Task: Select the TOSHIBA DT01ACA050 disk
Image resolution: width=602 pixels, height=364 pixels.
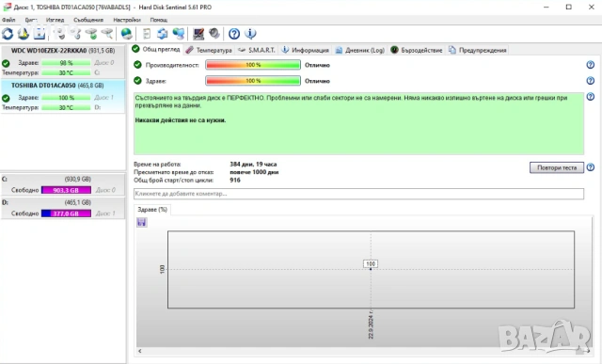Action: [x=63, y=96]
